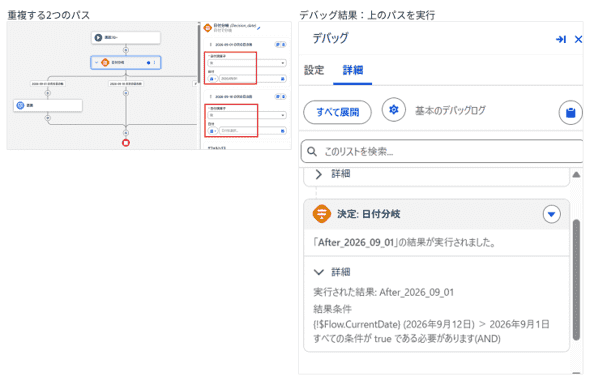
Task: Click the start node play icon on the flow canvas
Action: point(98,38)
